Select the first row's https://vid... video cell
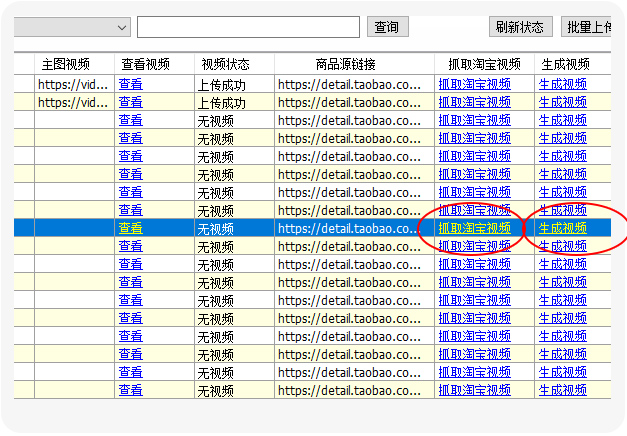The height and width of the screenshot is (436, 627). tap(74, 84)
